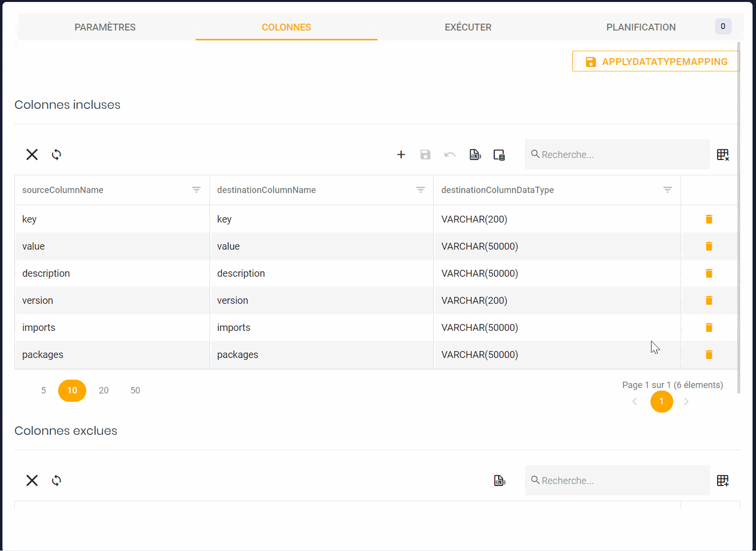Select source cell 'description'
This screenshot has width=756, height=551.
click(x=112, y=273)
